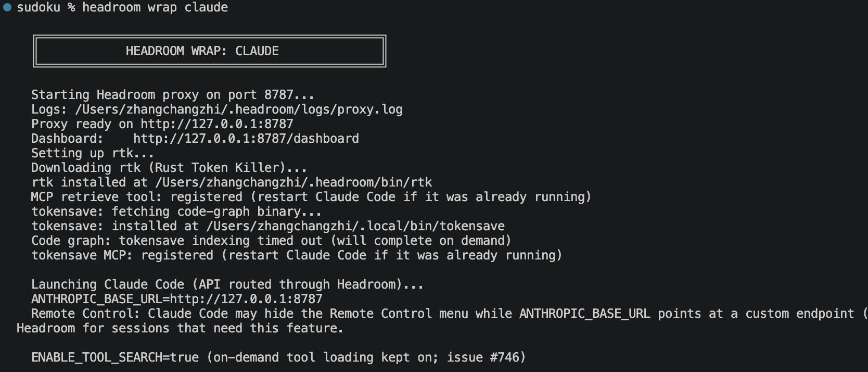Screen dimensions: 868x372
Task: Click the proxy.log file path
Action: [239, 109]
